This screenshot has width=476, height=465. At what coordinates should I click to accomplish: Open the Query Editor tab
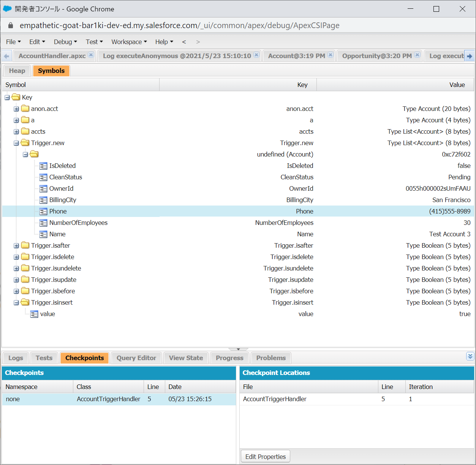click(136, 358)
